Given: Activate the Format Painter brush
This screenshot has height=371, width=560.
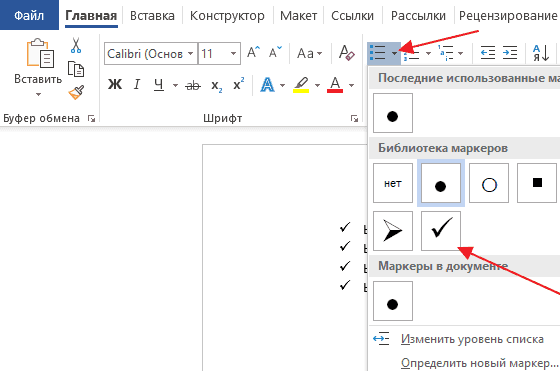Looking at the screenshot, I should pos(76,92).
